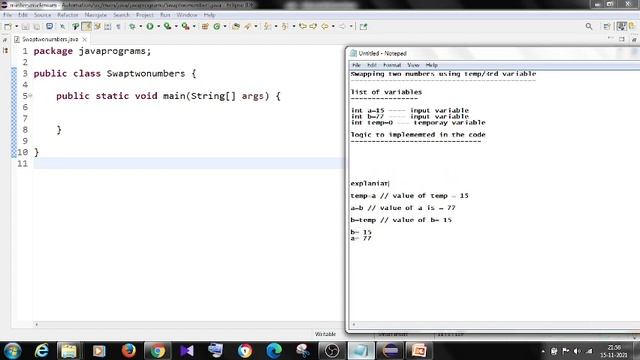Click the Pin Editor icon
Image resolution: width=640 pixels, height=360 pixels.
[x=363, y=27]
